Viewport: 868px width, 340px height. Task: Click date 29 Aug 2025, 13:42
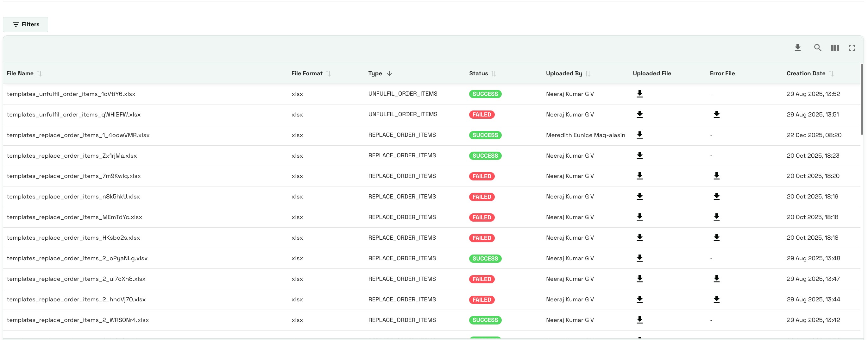coord(814,320)
